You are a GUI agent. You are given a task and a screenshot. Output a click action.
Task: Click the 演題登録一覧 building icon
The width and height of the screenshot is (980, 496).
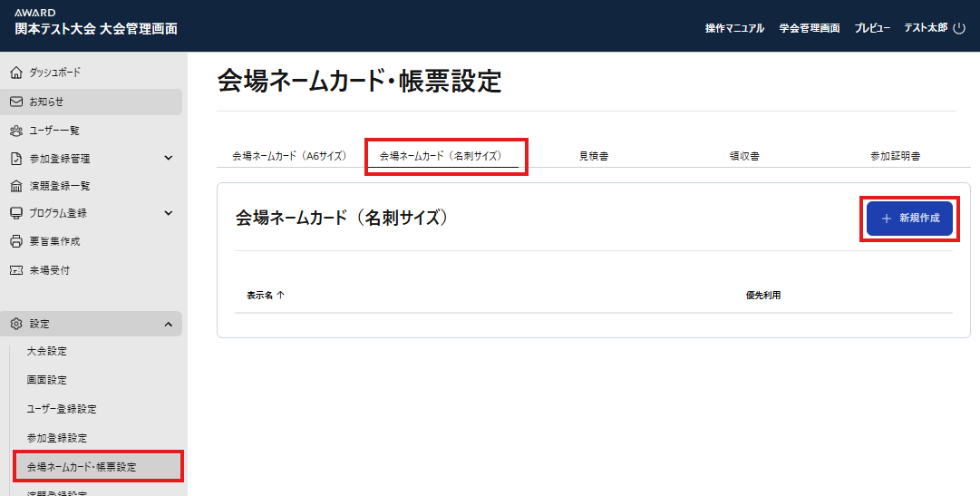(x=15, y=186)
